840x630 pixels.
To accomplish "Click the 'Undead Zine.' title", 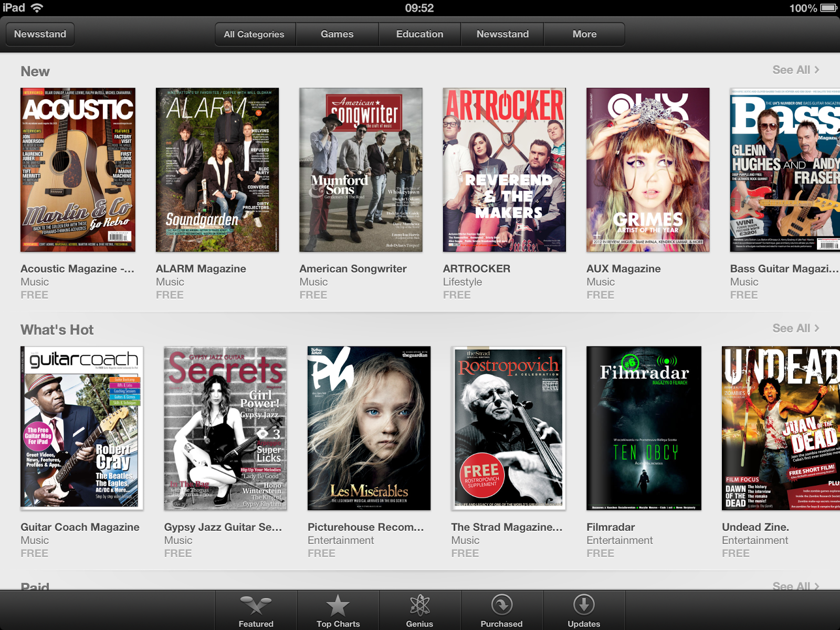I will (x=755, y=527).
